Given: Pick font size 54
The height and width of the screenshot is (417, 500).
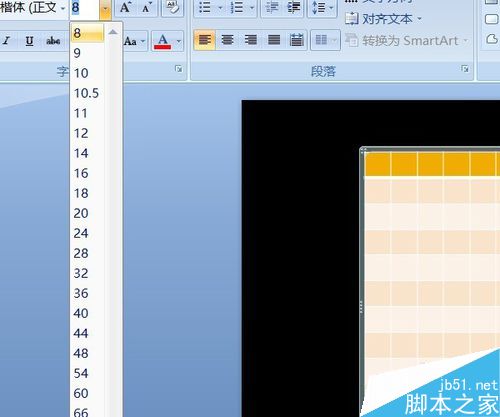Looking at the screenshot, I should (x=87, y=373).
